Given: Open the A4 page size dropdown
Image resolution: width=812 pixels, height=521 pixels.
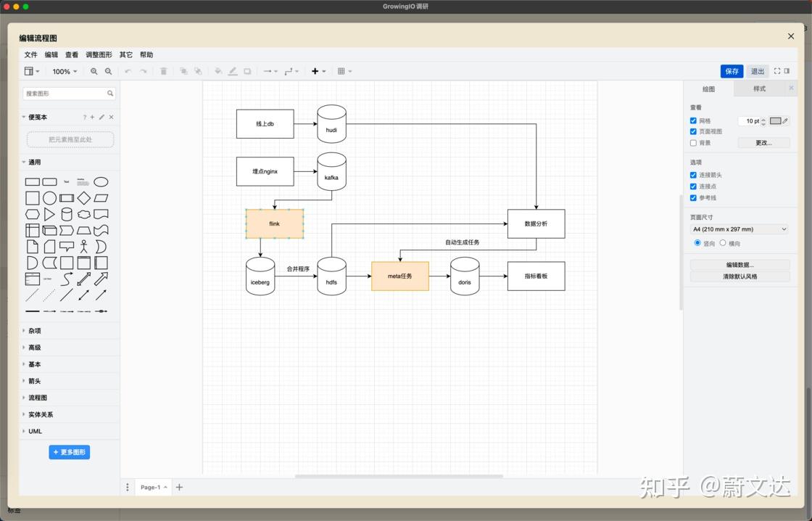Looking at the screenshot, I should [739, 229].
